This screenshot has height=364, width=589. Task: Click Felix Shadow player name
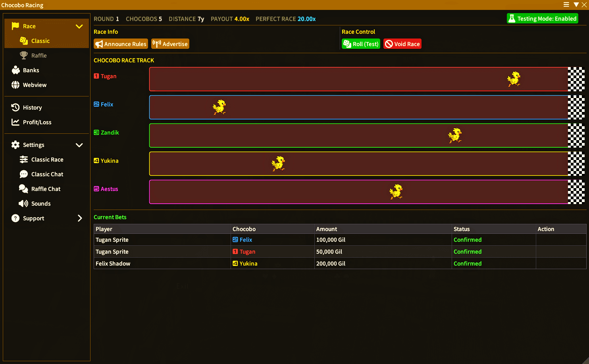pos(113,264)
